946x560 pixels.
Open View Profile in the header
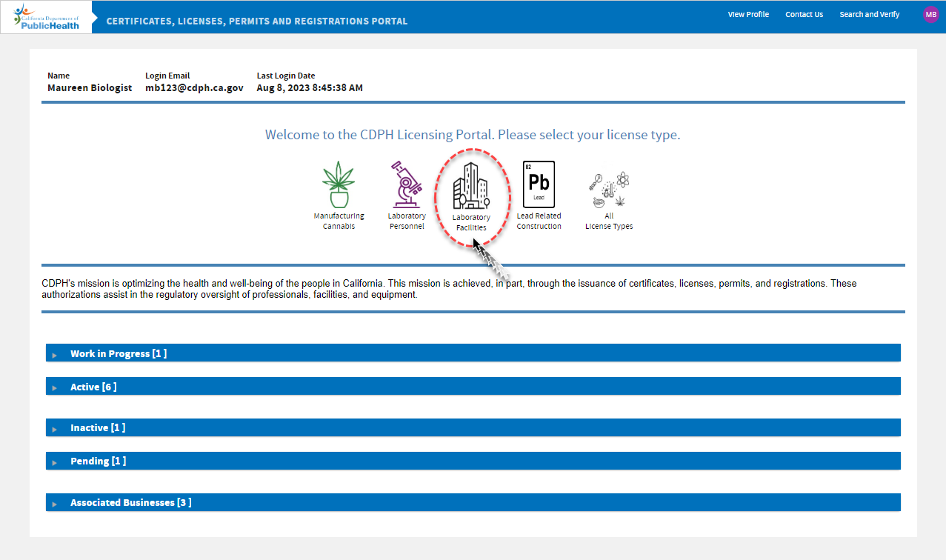[x=748, y=14]
